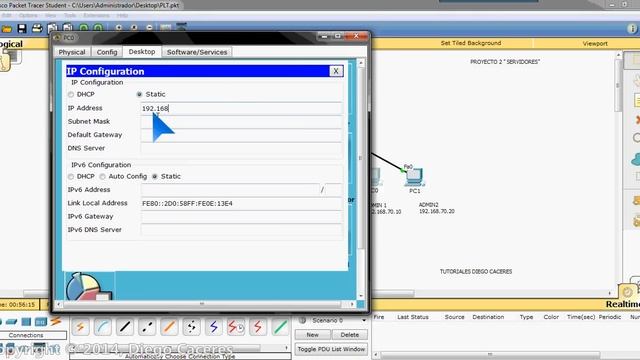Click the Logical workspace label
The width and height of the screenshot is (640, 360).
point(11,44)
